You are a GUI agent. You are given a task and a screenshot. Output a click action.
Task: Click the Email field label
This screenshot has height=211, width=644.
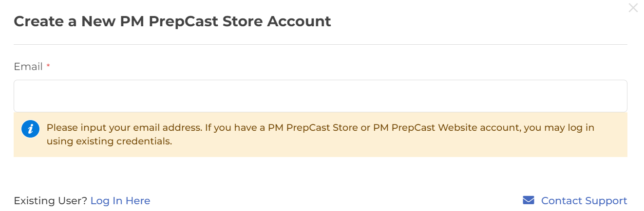tap(28, 67)
